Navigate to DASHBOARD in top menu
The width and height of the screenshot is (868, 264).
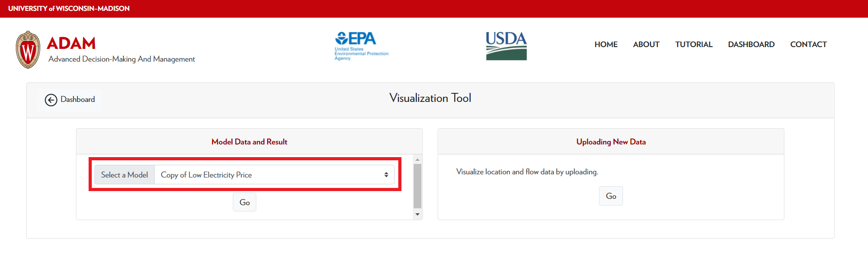[751, 44]
